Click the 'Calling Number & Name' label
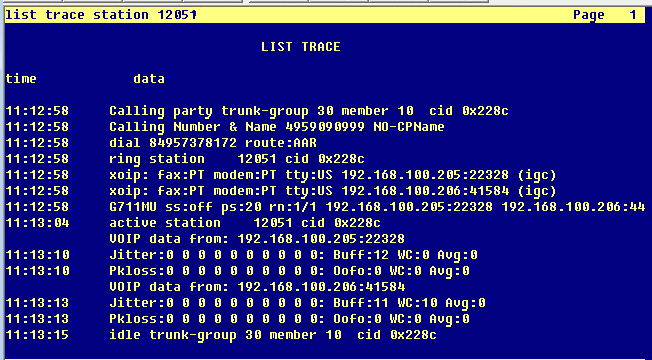The image size is (652, 360). pos(193,127)
